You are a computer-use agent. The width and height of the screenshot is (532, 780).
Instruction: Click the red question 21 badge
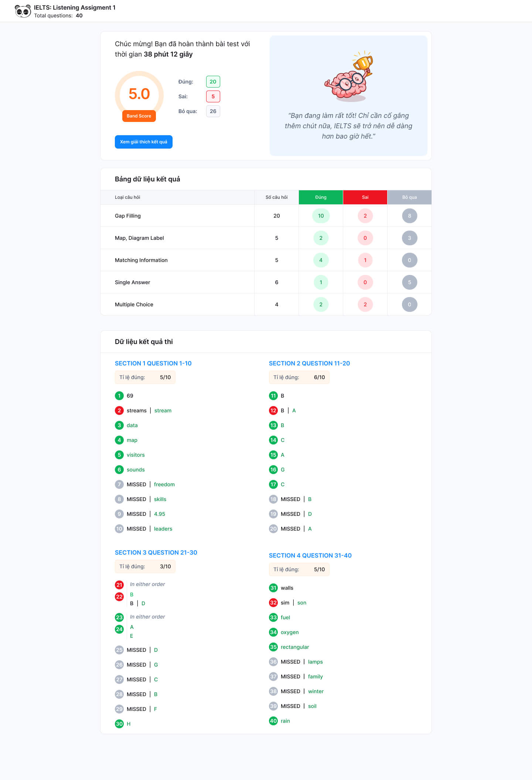click(x=119, y=585)
